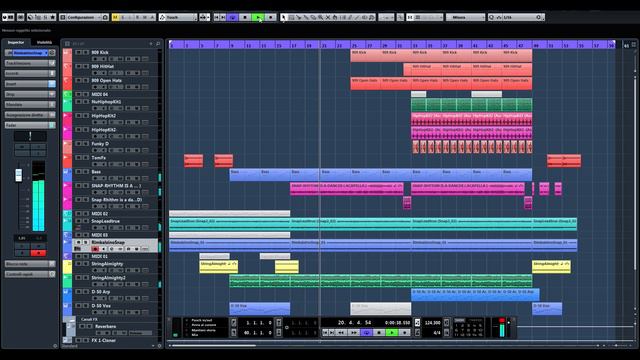Image resolution: width=640 pixels, height=360 pixels.
Task: Click the R read-automation toolbar button
Action: tap(137, 17)
